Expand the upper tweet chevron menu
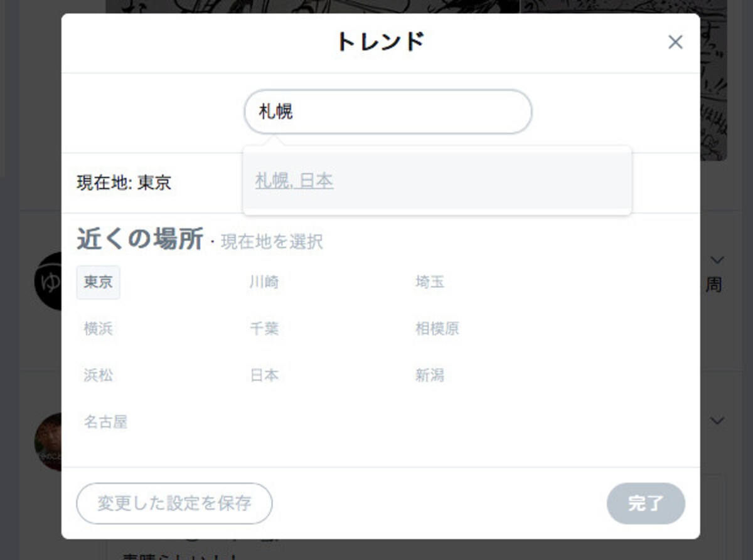The width and height of the screenshot is (753, 560). pyautogui.click(x=718, y=259)
